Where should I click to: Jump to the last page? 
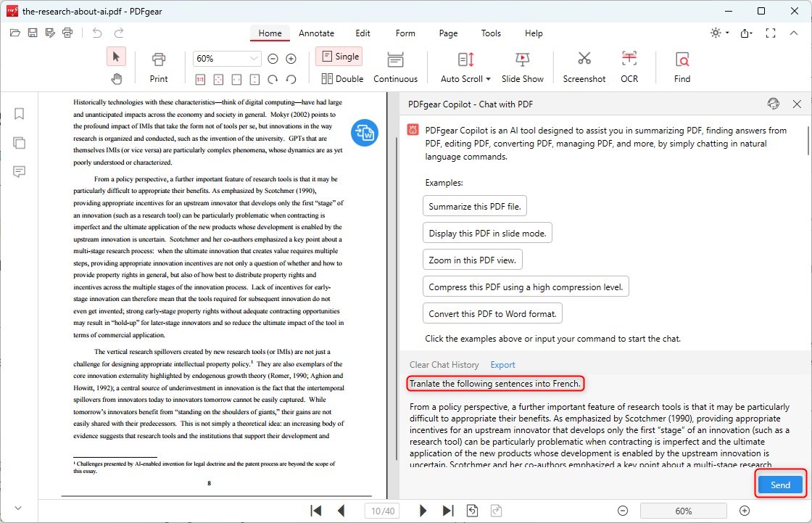click(x=448, y=511)
